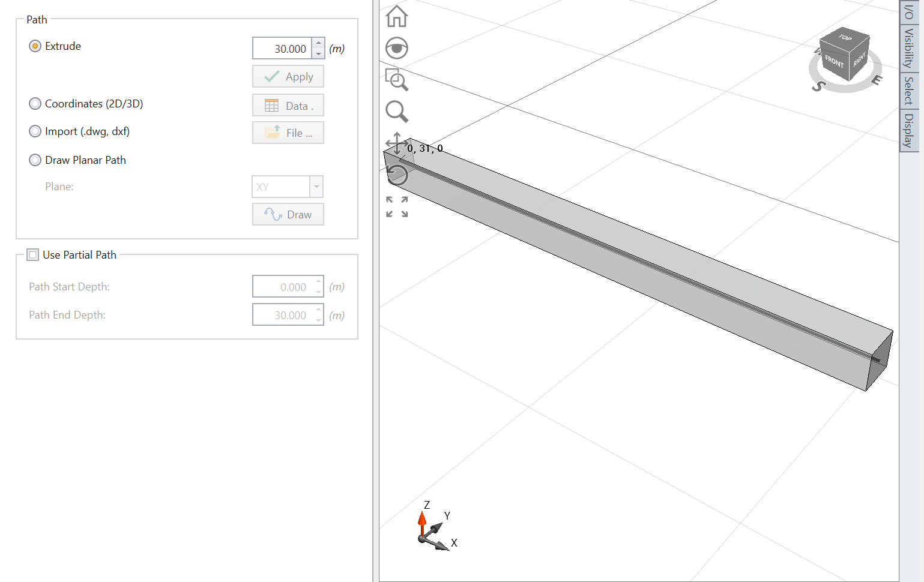The image size is (924, 582).
Task: Click the extrude length field 30.000
Action: 283,49
